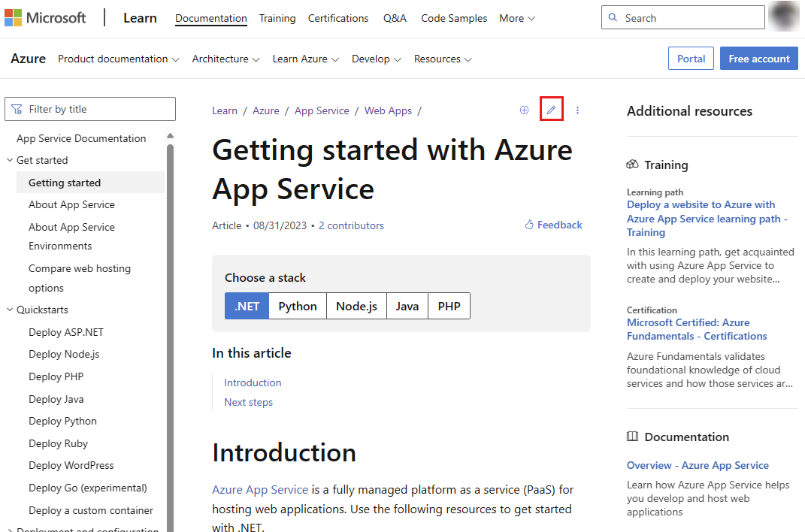Viewport: 805px width, 532px height.
Task: Choose the Node.js stack
Action: click(356, 306)
